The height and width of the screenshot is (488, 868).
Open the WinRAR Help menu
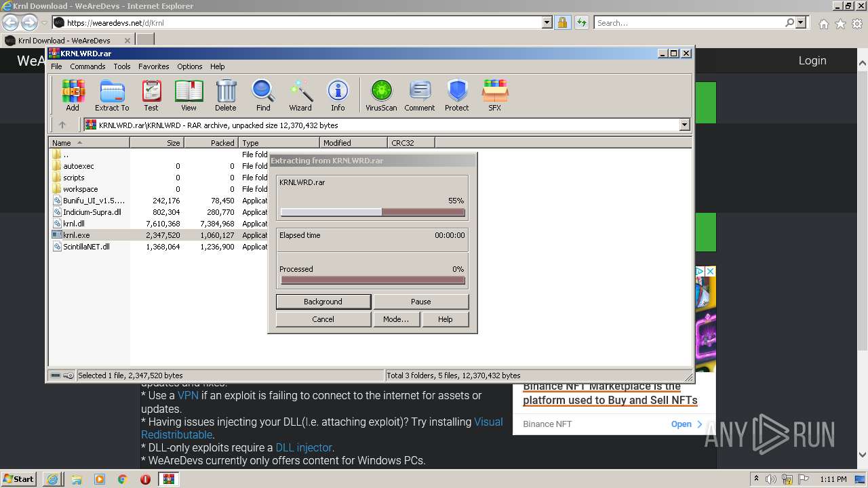[x=217, y=66]
